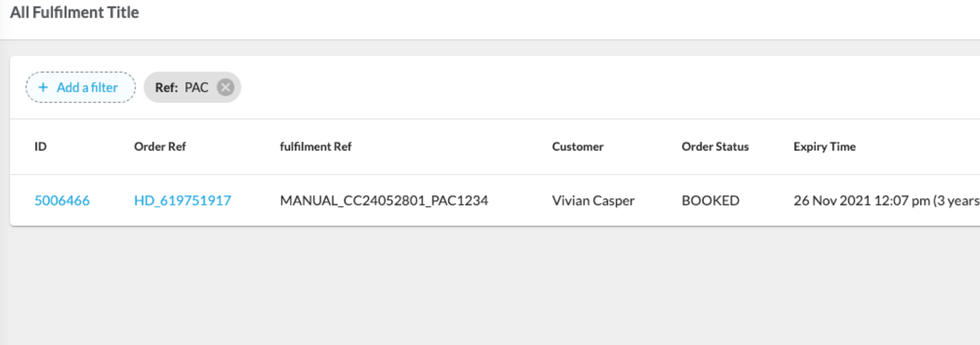Click the PAC value text in filter chip
Image resolution: width=980 pixels, height=345 pixels.
pos(197,88)
